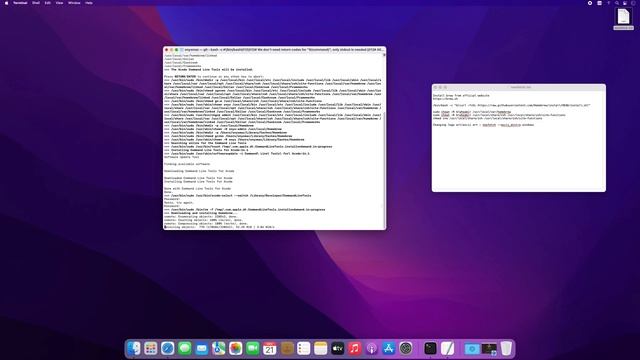
Task: Click "Downloading Command Line Tools for Xcode" line
Action: point(199,171)
